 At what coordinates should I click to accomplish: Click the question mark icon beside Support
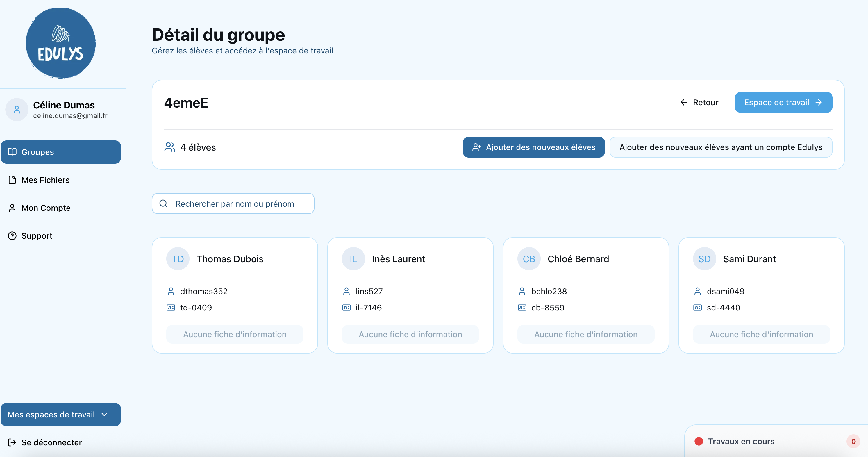coord(12,235)
